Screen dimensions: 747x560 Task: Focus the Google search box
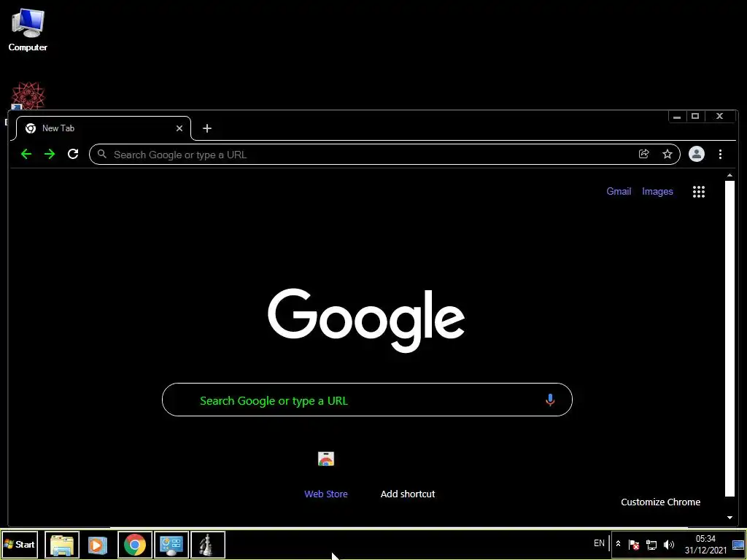click(x=367, y=400)
